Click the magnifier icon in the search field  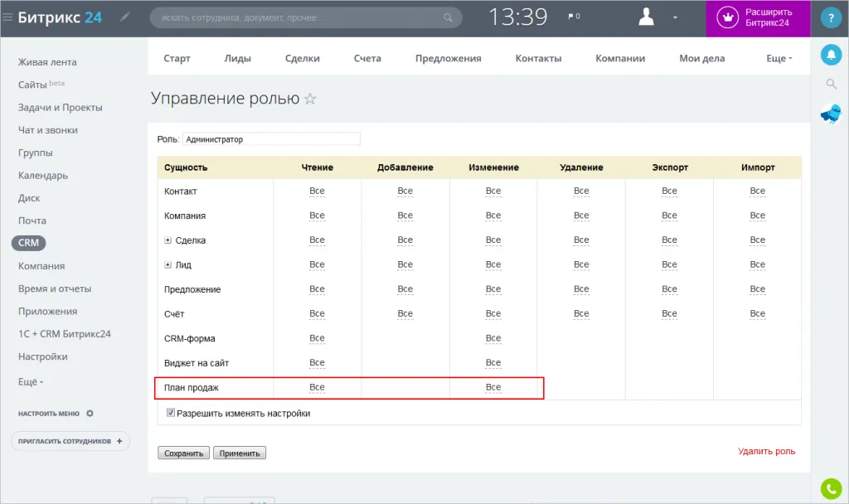click(x=449, y=17)
